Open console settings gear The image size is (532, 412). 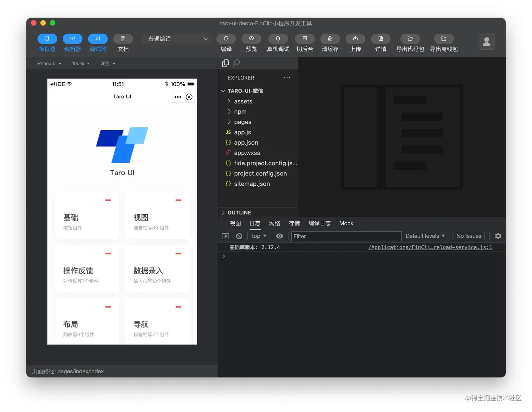[x=498, y=236]
